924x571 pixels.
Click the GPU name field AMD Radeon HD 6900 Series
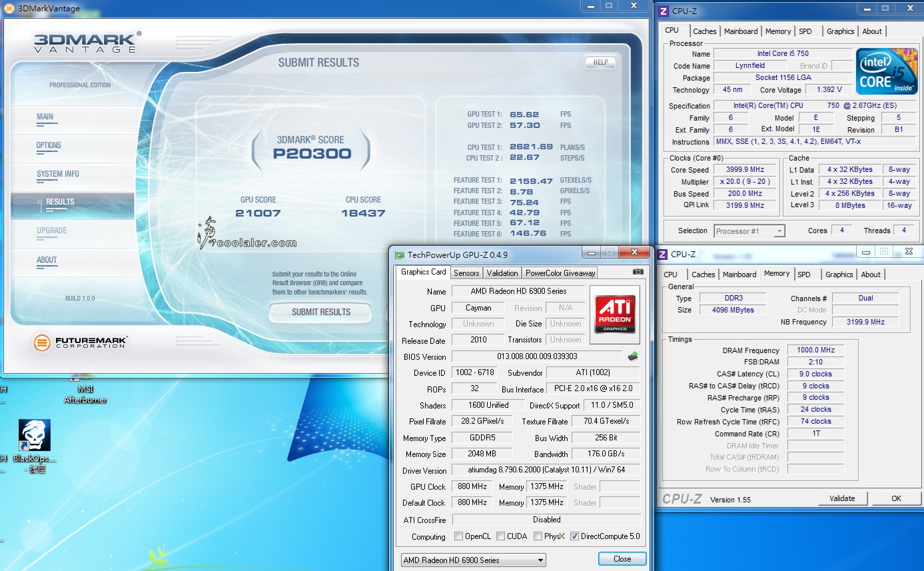518,291
